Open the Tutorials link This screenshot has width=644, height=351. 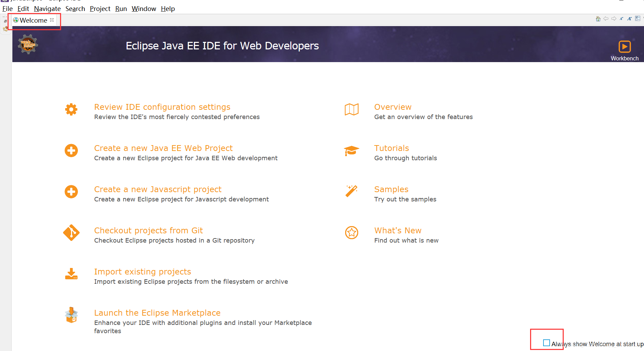(x=391, y=148)
